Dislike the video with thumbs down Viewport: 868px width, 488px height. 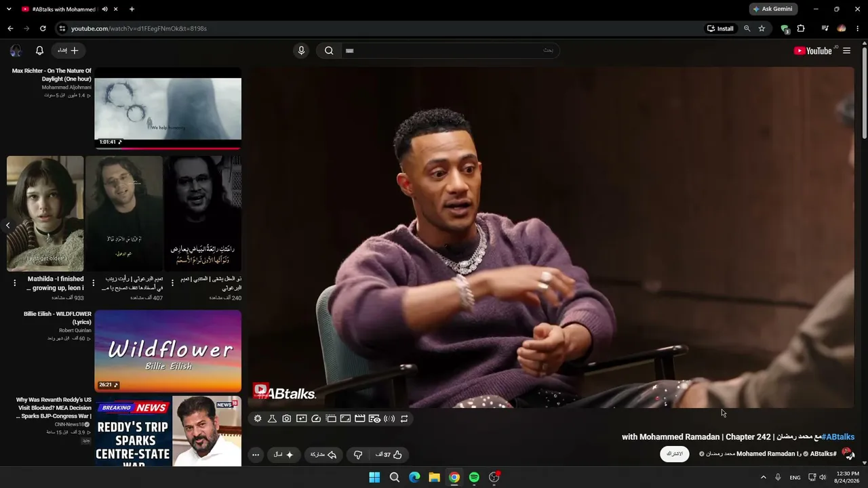coord(358,455)
